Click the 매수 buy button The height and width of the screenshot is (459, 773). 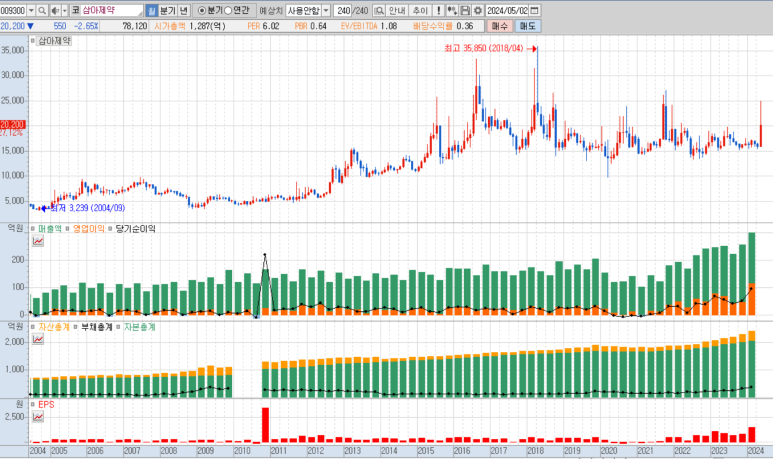(x=500, y=26)
